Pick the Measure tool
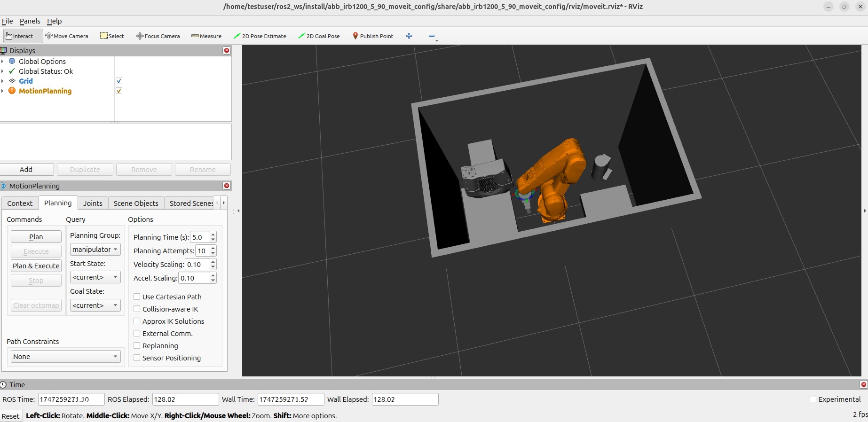The width and height of the screenshot is (868, 422). (x=206, y=36)
